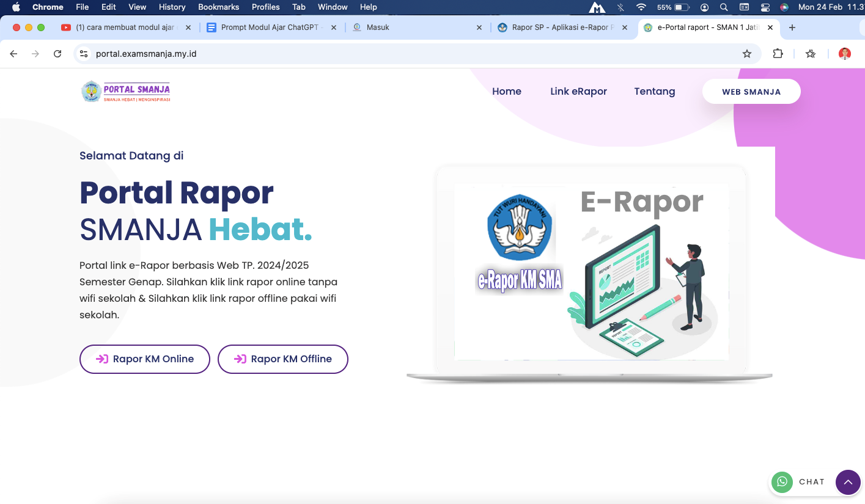865x504 pixels.
Task: Check the battery status icon
Action: click(x=682, y=7)
